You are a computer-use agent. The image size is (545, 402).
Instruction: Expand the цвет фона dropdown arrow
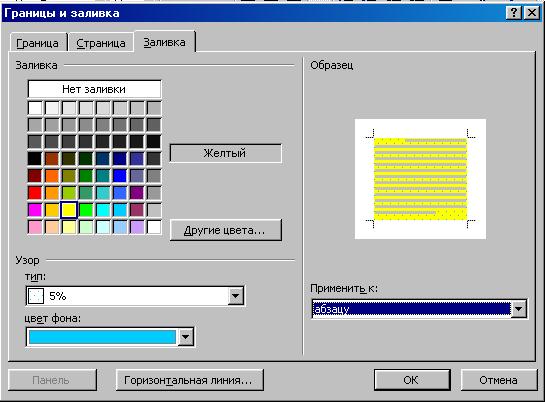(186, 337)
